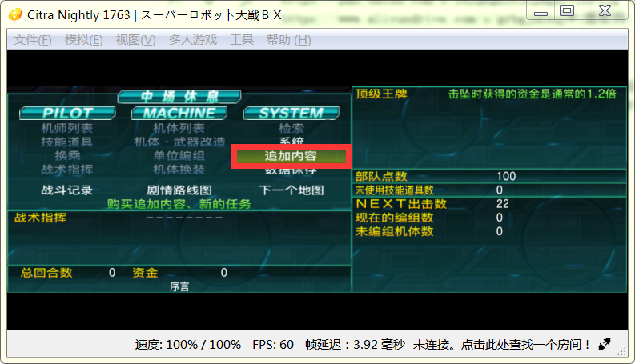Open the 帮助(H) menu
635x364 pixels.
[289, 40]
